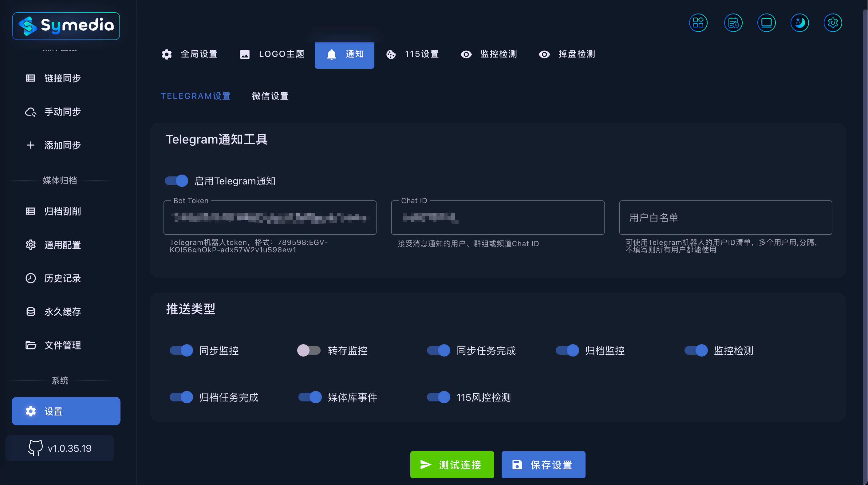Switch to 监控检测 tab
Screen dimensions: 868x485
tap(489, 54)
